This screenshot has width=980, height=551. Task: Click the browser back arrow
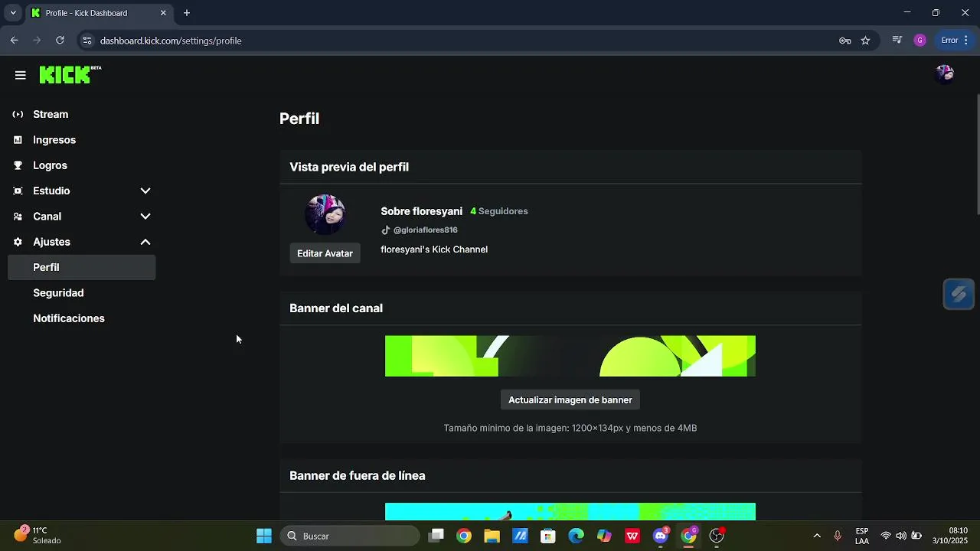[15, 41]
